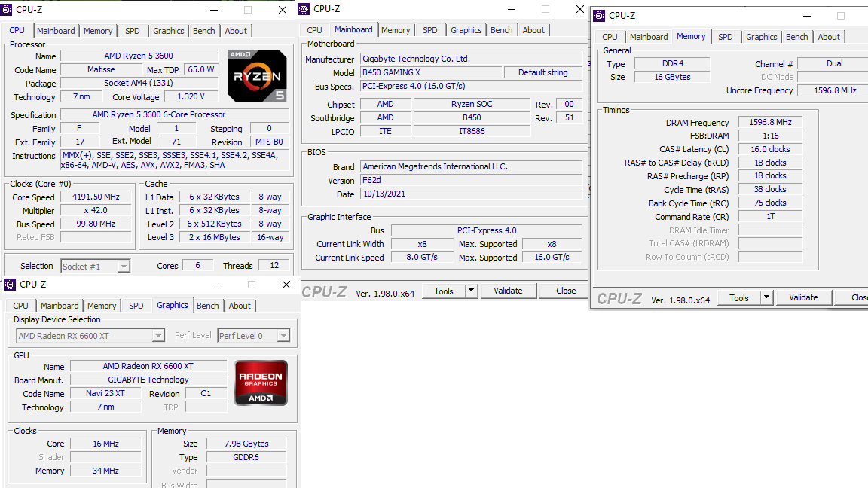Click the Bus Speed 99.80 MHz value

tap(96, 224)
